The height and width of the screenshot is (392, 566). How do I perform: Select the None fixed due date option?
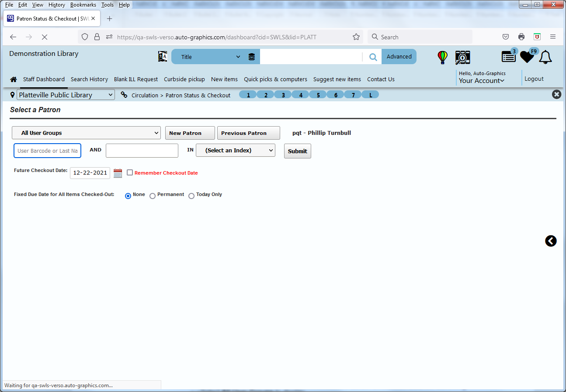128,196
